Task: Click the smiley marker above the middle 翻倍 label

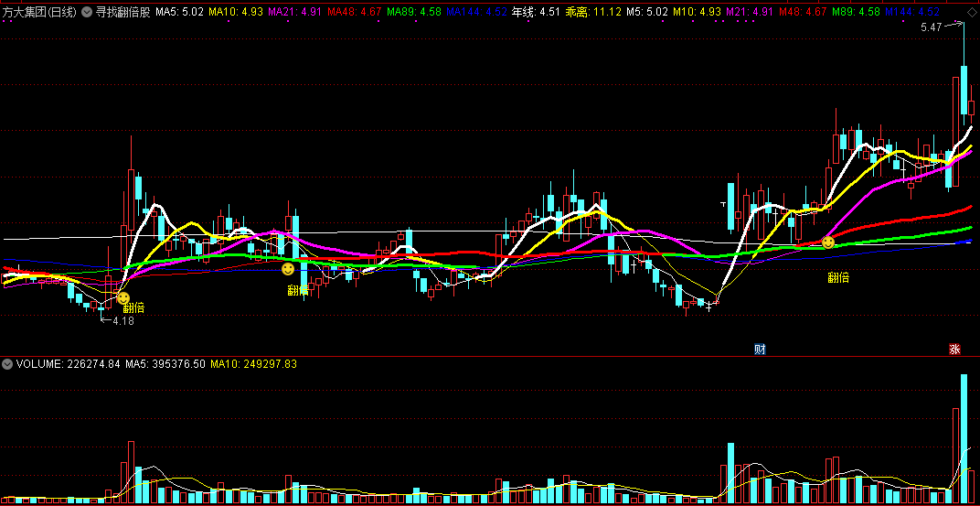Action: (287, 269)
